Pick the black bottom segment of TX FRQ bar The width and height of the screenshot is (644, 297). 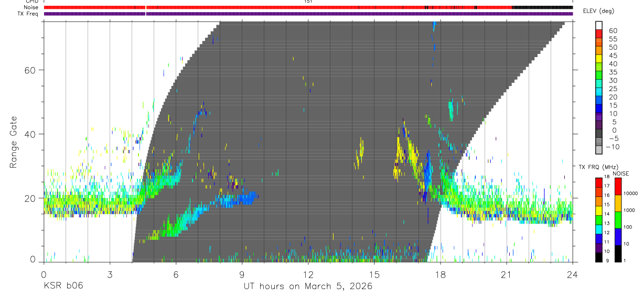click(599, 257)
